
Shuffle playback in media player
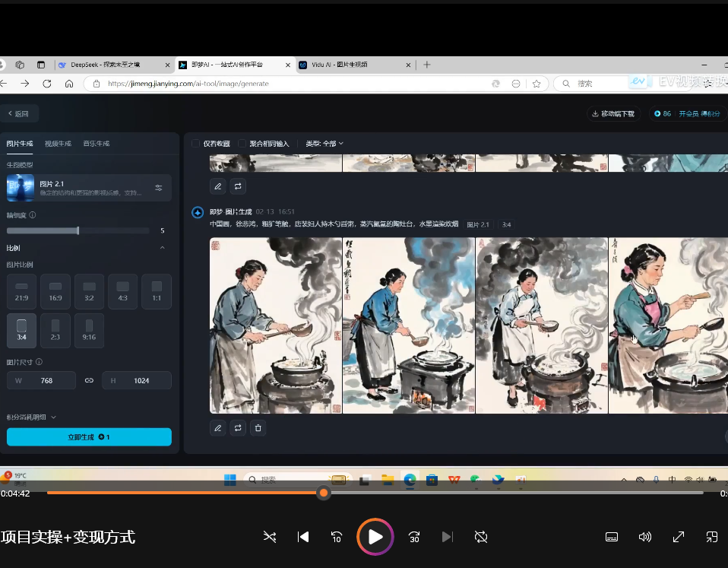[x=270, y=538]
